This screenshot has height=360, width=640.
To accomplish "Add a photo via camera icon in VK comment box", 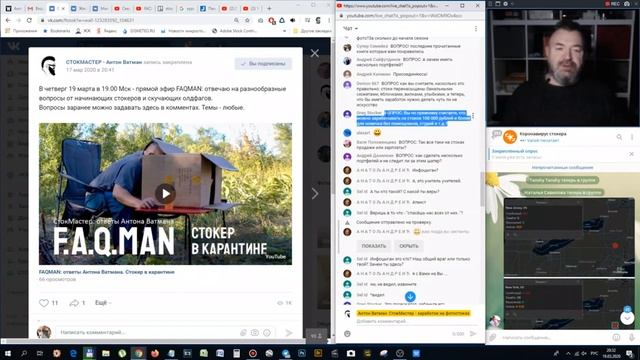I will 255,333.
